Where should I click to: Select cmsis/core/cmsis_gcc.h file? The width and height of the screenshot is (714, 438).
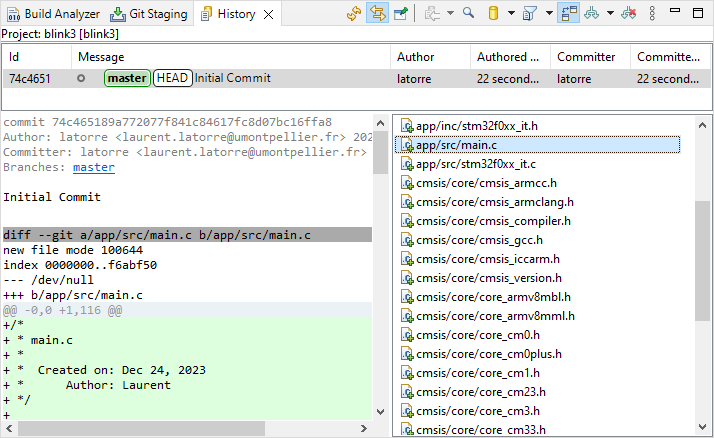(472, 240)
